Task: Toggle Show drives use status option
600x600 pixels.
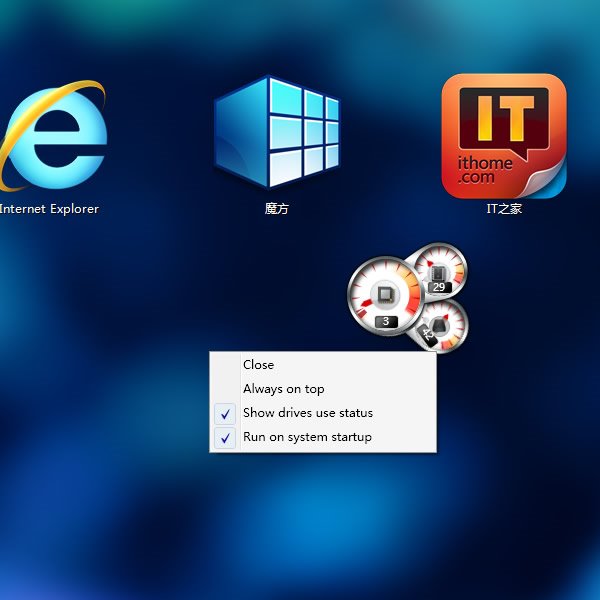Action: (323, 413)
